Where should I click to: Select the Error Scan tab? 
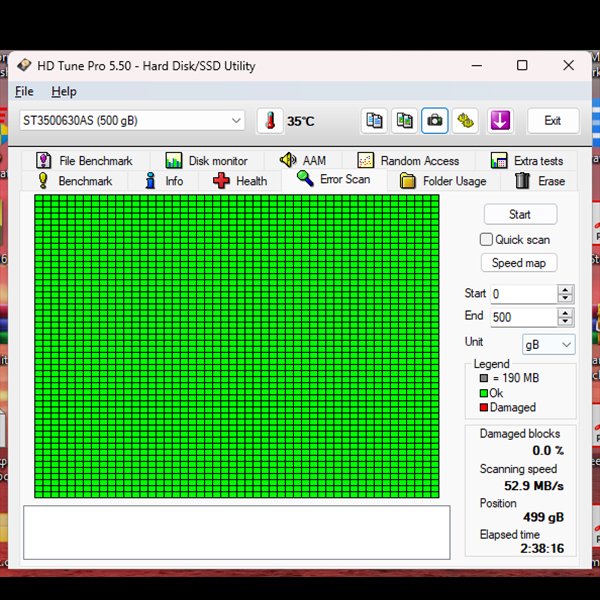click(334, 179)
